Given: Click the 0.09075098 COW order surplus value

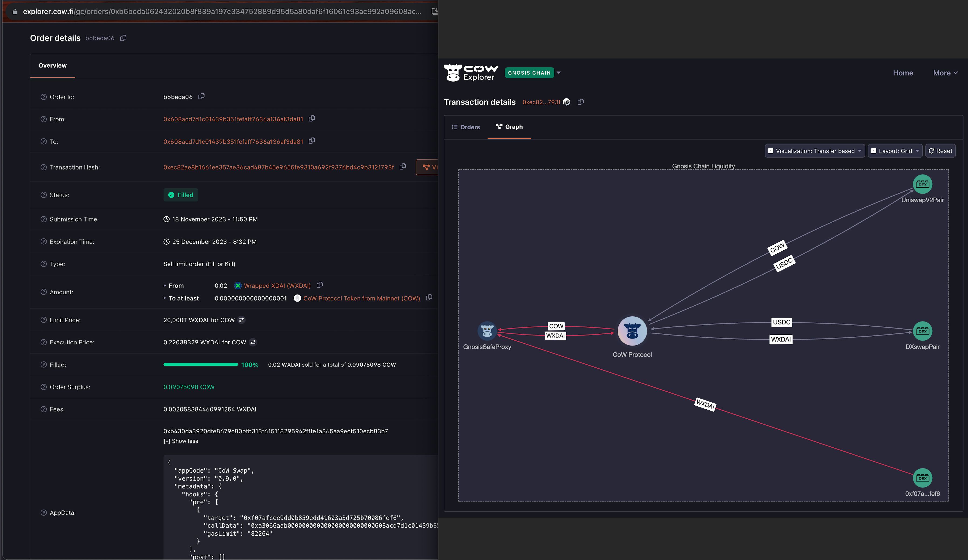Looking at the screenshot, I should (188, 387).
